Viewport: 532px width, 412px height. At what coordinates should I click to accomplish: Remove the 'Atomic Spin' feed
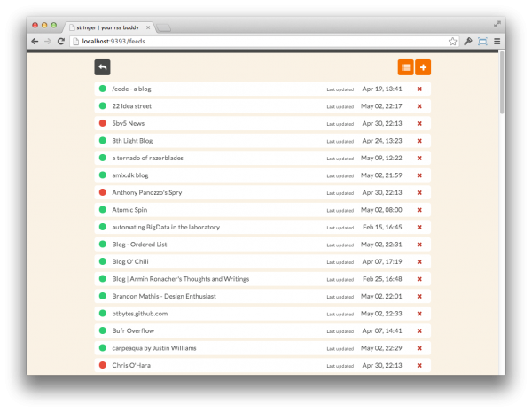point(419,210)
